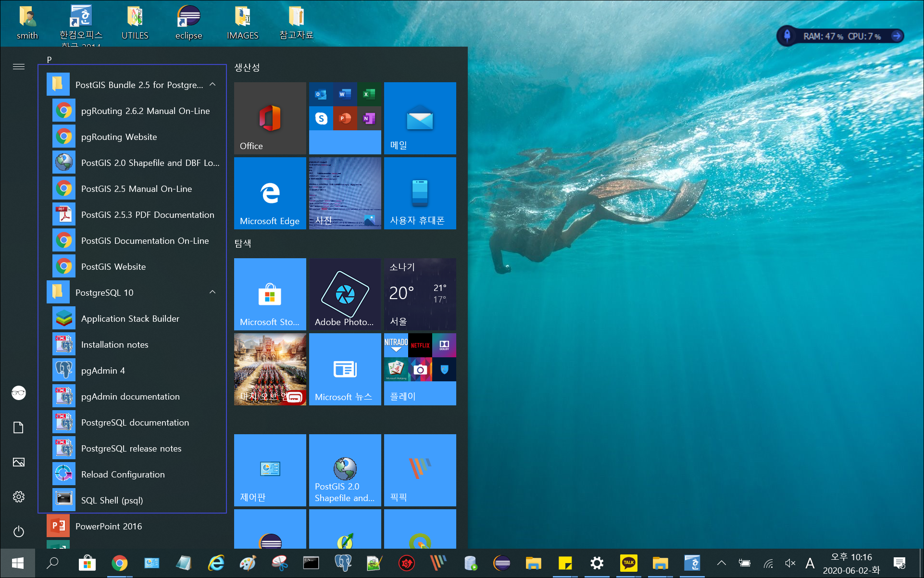Open Microsoft News (뉴스) tile
This screenshot has width=924, height=578.
(x=345, y=369)
